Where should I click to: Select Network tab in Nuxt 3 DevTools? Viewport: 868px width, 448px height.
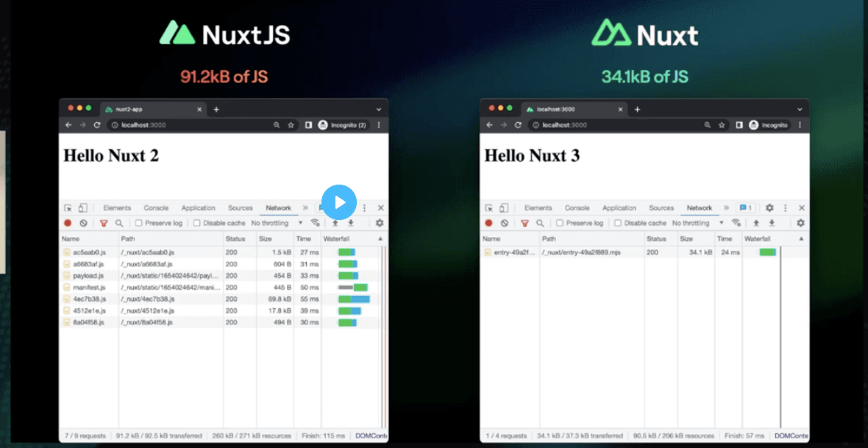(700, 208)
